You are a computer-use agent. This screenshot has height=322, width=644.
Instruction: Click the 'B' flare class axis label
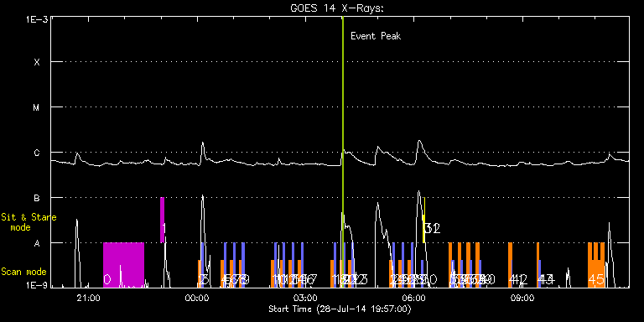pyautogui.click(x=37, y=198)
